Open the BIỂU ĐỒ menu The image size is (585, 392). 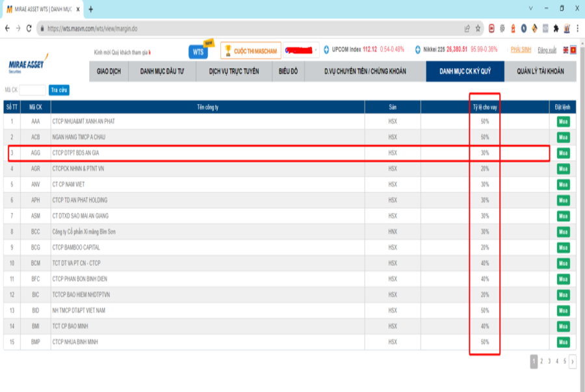point(288,71)
